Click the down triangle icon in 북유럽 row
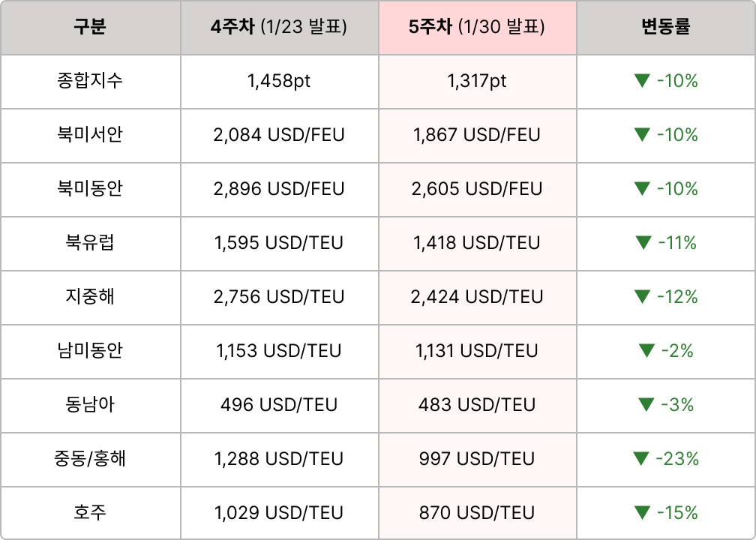This screenshot has height=540, width=756. pyautogui.click(x=643, y=243)
